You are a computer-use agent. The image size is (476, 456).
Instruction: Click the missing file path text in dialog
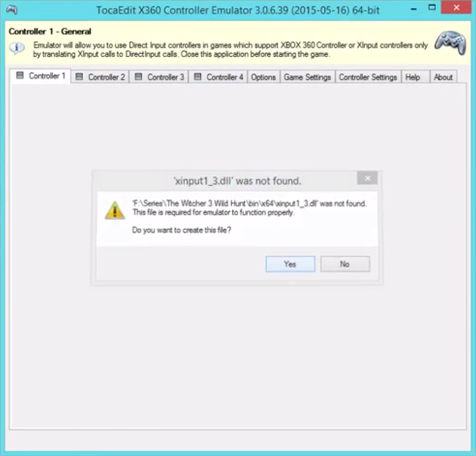pos(250,203)
